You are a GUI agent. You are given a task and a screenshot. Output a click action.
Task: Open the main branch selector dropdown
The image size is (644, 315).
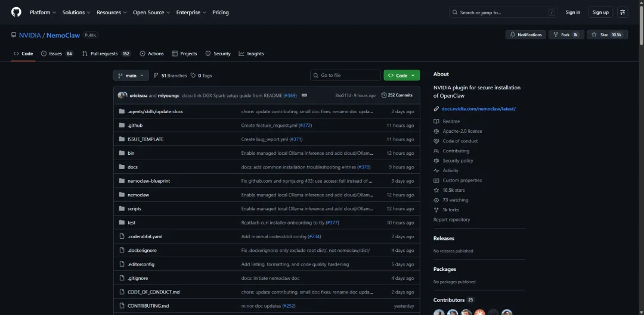click(131, 76)
